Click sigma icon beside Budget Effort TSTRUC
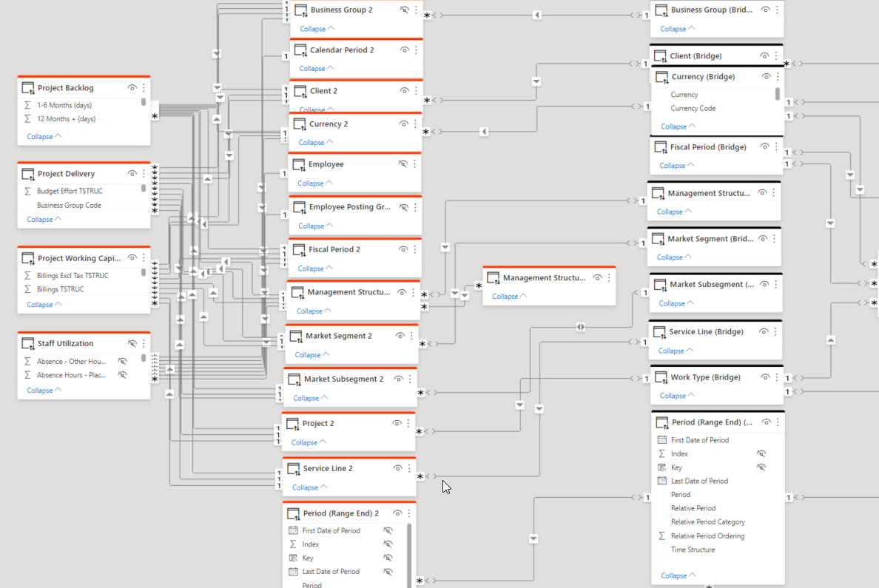Screen dimensions: 879x588 point(27,191)
